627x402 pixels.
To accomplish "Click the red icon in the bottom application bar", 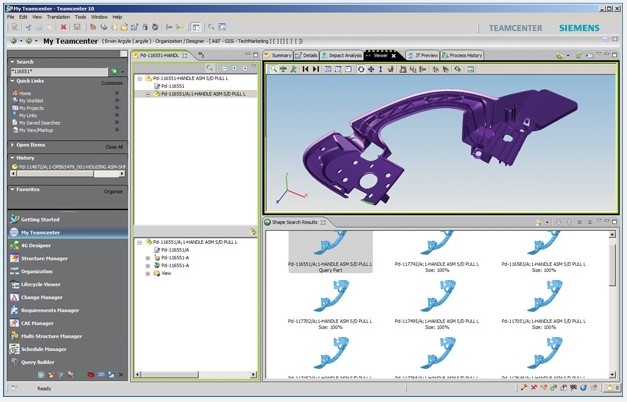I will click(x=91, y=375).
